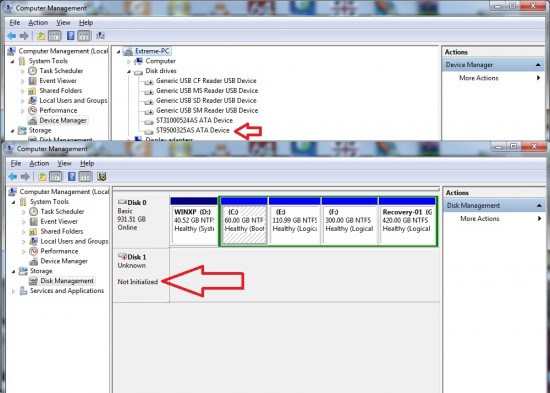The image size is (550, 393).
Task: Select Disk Management in bottom window tree
Action: coord(67,281)
